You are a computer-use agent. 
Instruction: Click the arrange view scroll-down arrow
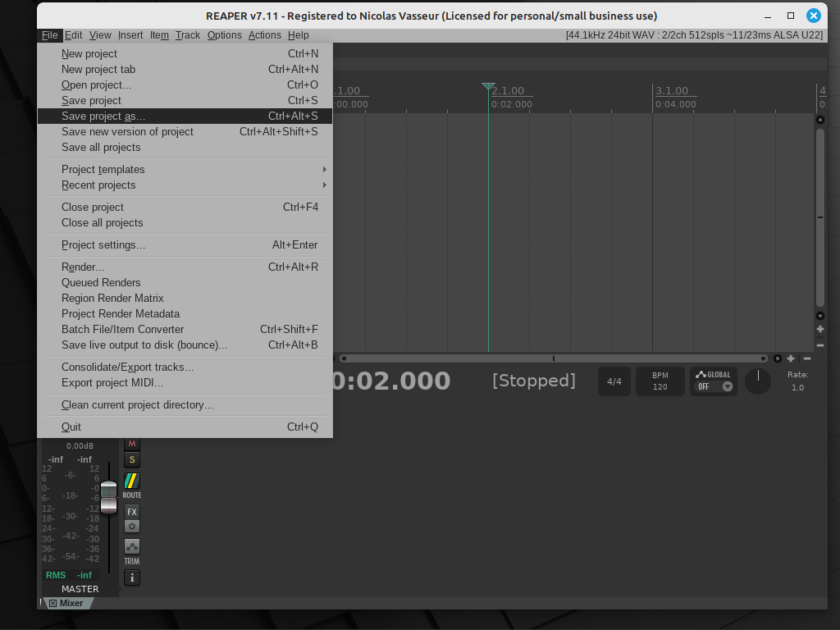(820, 316)
